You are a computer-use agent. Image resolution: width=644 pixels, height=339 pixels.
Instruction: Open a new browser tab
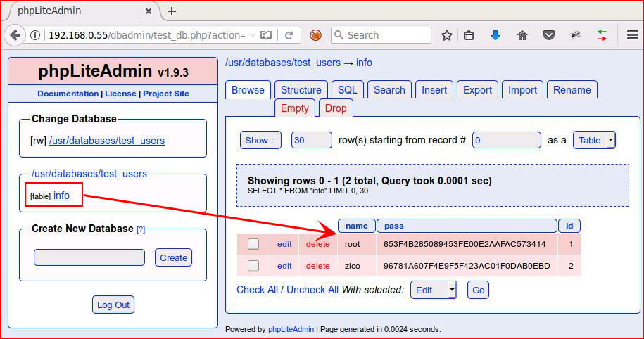point(171,11)
